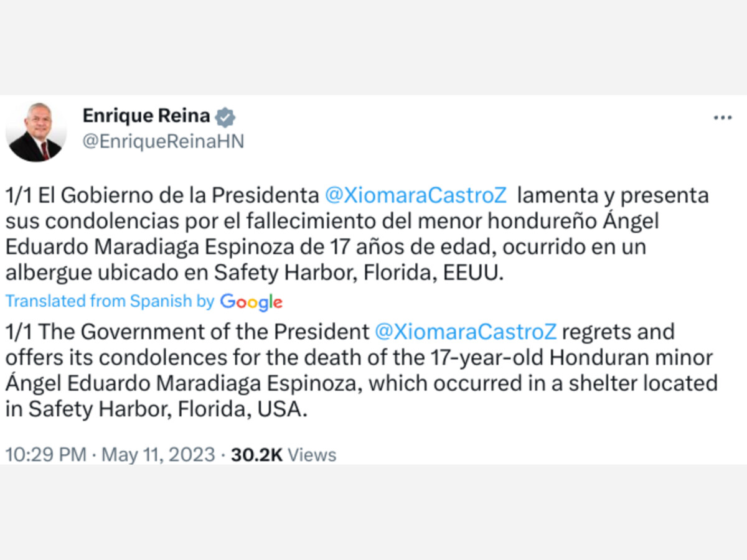This screenshot has height=560, width=747.
Task: Click the Google logo in the translation credit
Action: (x=251, y=302)
